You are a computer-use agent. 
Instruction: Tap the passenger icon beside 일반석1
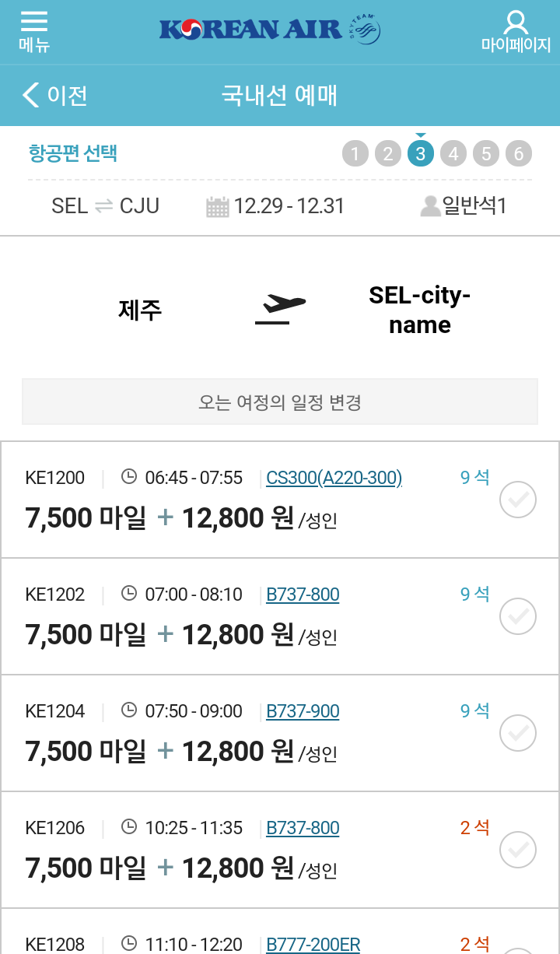[430, 206]
